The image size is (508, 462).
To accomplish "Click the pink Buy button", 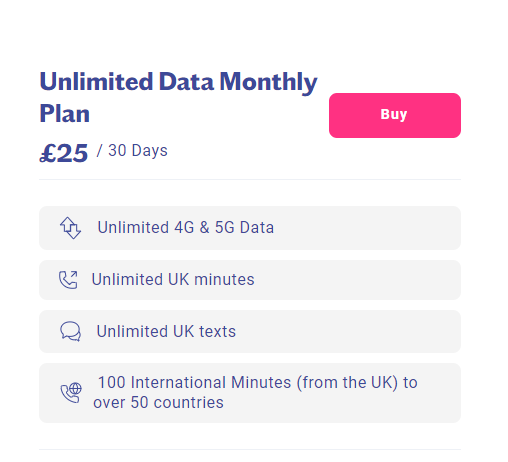I will click(395, 115).
